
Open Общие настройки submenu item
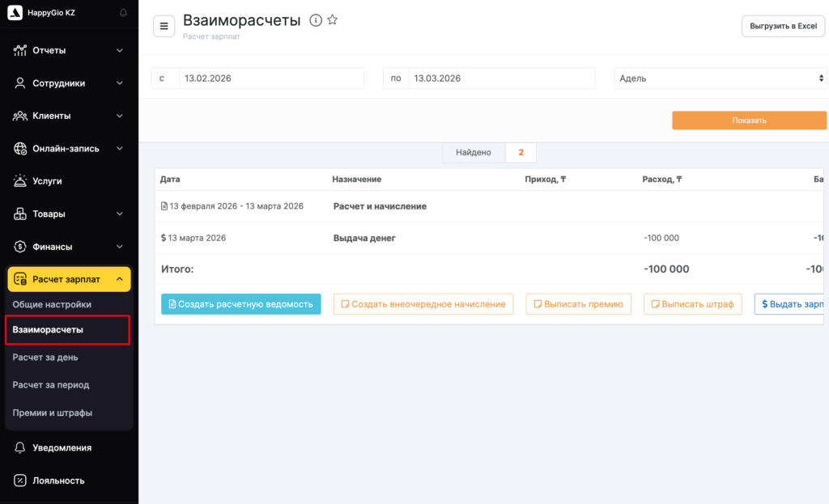coord(52,304)
